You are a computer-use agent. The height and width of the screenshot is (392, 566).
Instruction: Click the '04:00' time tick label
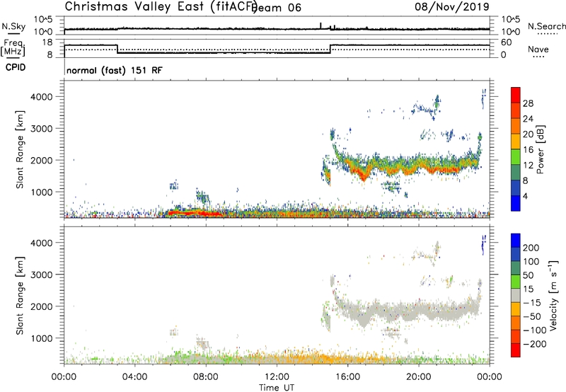tap(134, 377)
